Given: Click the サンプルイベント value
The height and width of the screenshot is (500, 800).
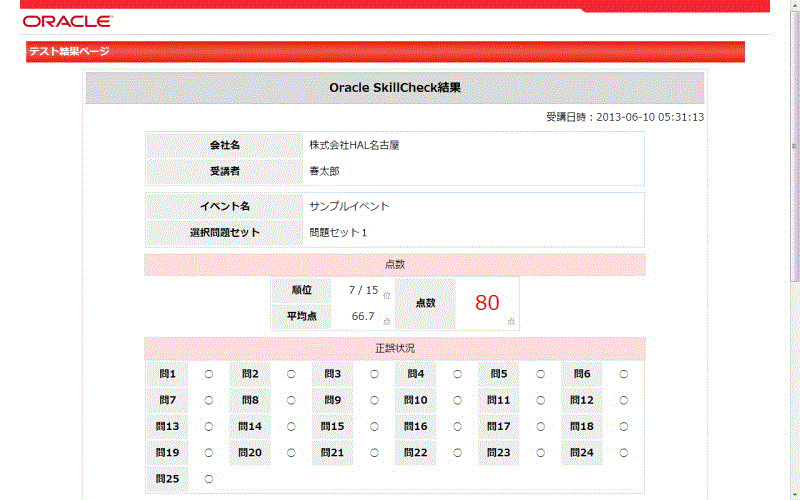Looking at the screenshot, I should click(x=349, y=207).
